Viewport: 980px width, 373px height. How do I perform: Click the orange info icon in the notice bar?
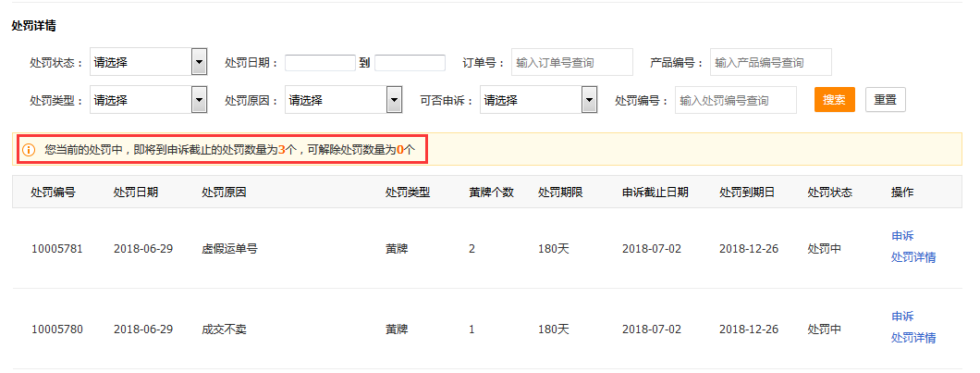point(29,150)
